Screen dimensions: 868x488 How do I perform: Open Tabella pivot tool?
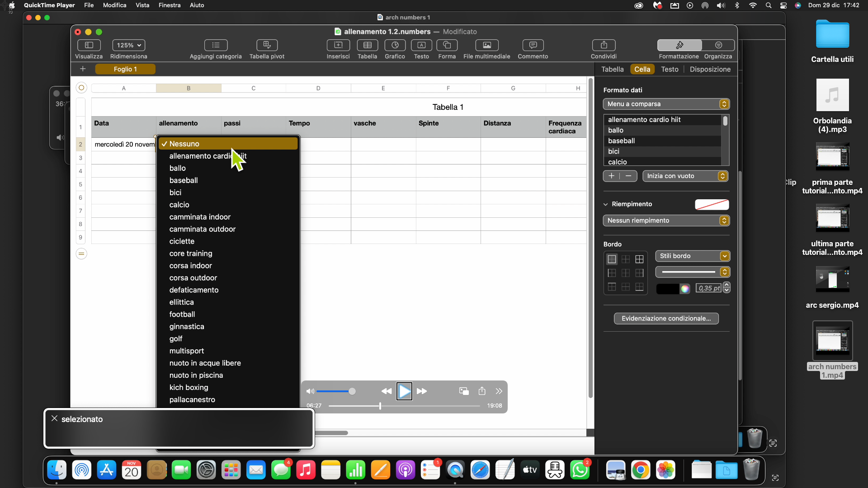coord(267,45)
